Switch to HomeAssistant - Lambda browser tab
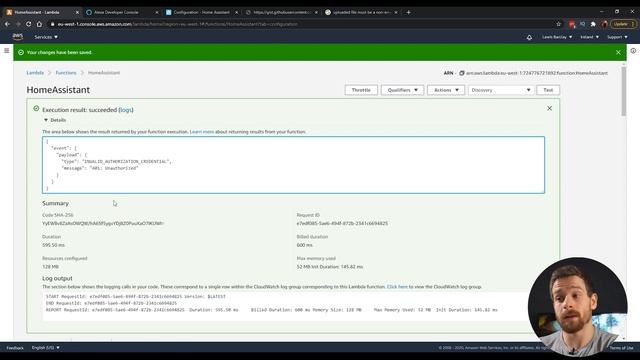Viewport: 640px width, 360px height. click(41, 12)
